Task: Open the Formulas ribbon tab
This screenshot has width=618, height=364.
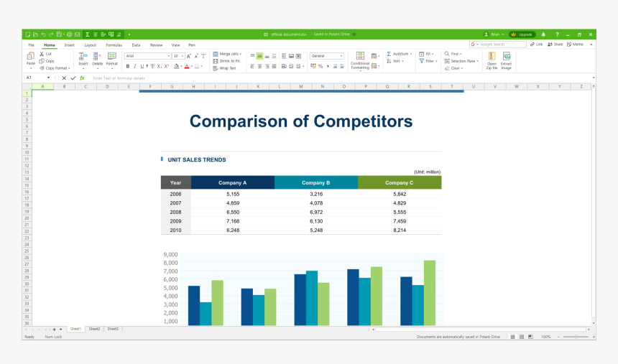Action: click(114, 45)
